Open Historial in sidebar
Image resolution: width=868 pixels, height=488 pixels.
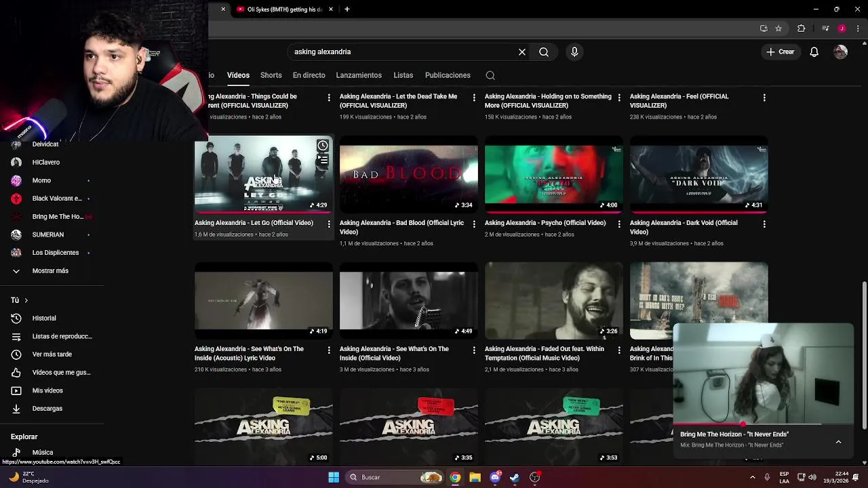(44, 318)
